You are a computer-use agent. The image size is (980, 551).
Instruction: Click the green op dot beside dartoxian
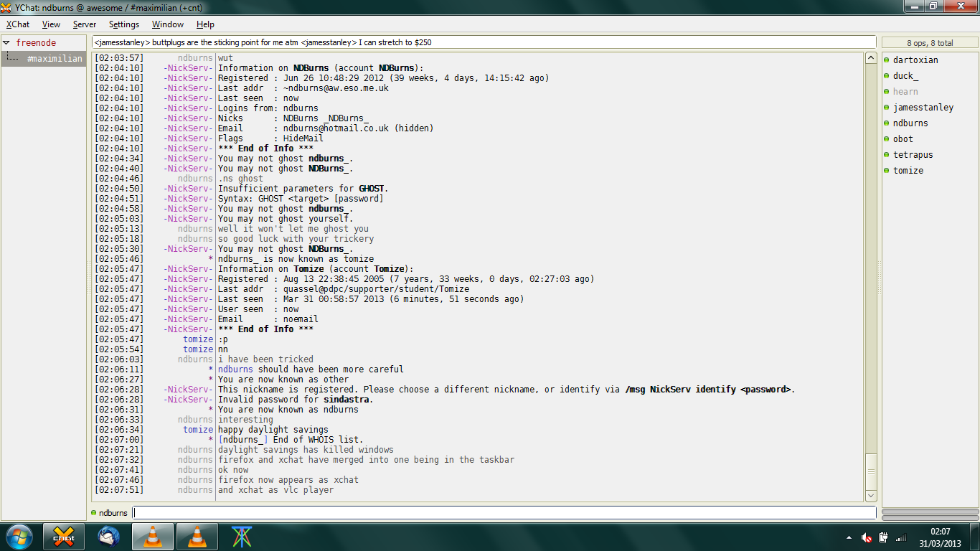click(x=887, y=60)
